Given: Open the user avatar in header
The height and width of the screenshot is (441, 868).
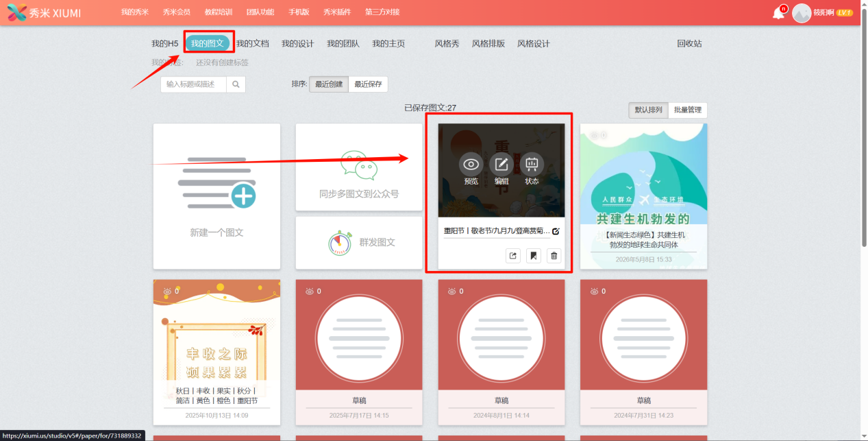Looking at the screenshot, I should [x=802, y=13].
